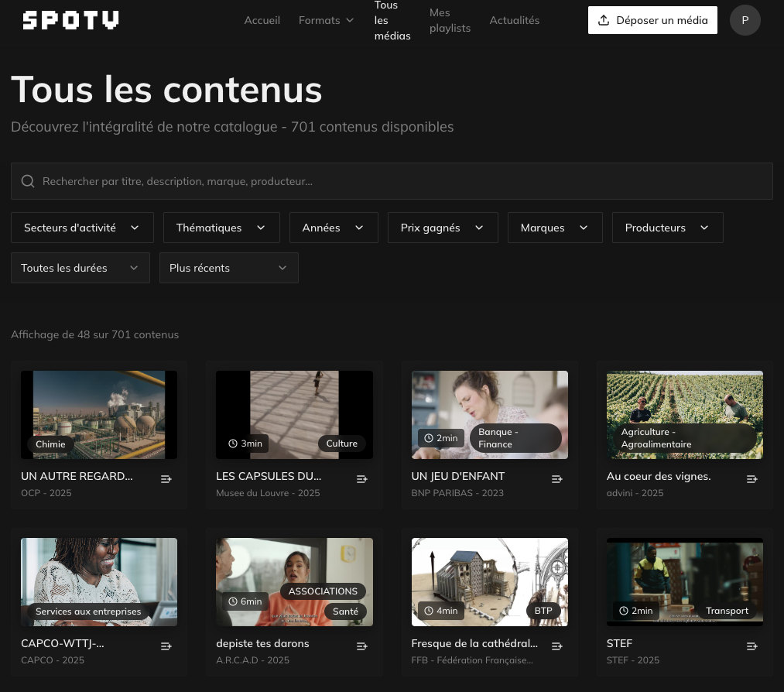Screen dimensions: 784x692
Task: Open Toutes les durées selector
Action: click(x=80, y=268)
